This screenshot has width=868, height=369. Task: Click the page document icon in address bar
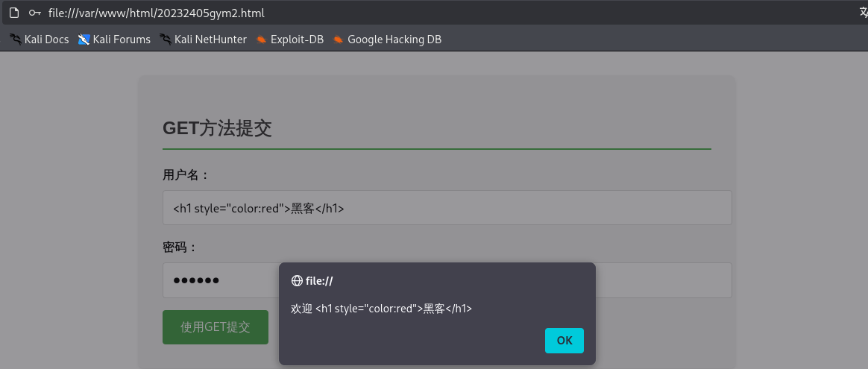click(x=14, y=12)
